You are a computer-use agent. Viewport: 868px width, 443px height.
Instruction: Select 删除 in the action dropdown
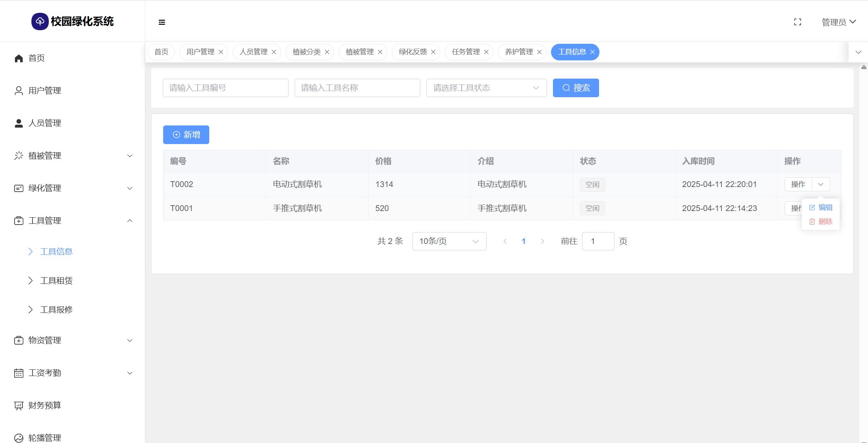tap(821, 221)
